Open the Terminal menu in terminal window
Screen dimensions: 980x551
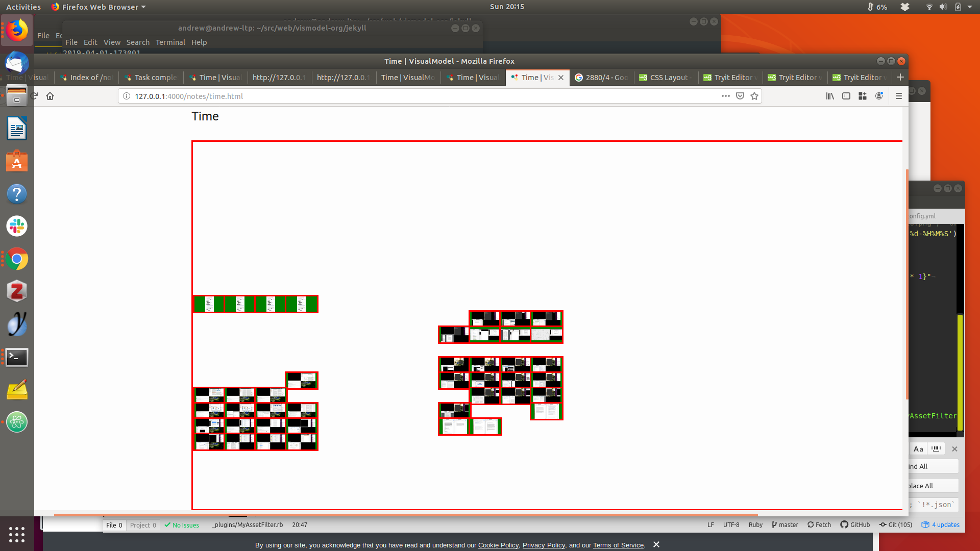click(x=170, y=42)
